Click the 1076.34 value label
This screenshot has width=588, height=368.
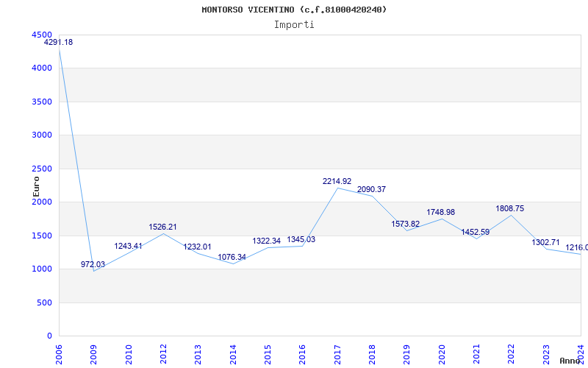(x=232, y=257)
